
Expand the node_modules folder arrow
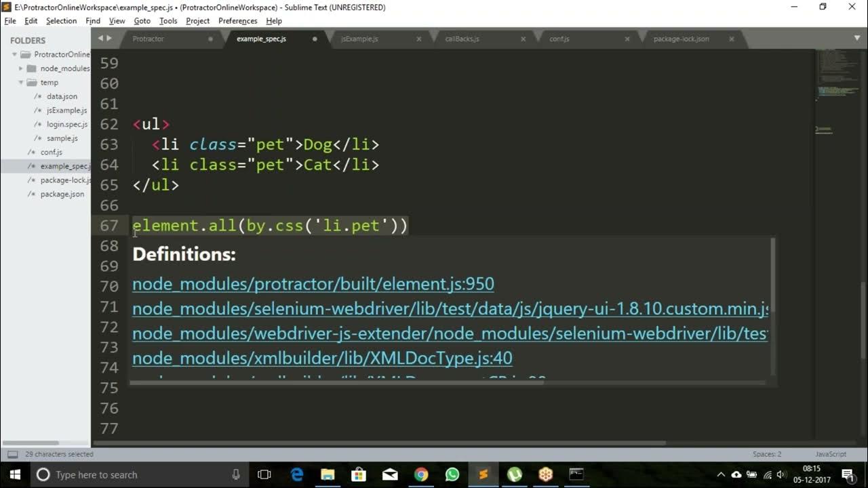point(21,68)
